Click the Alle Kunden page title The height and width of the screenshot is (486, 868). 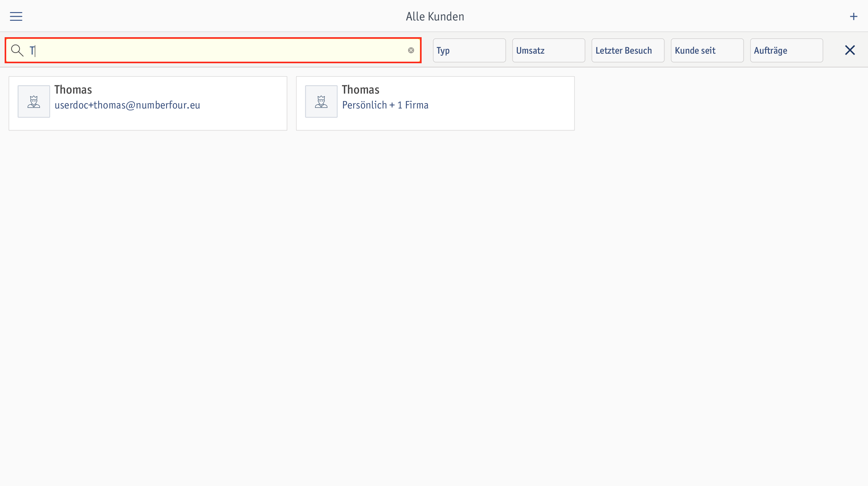click(435, 16)
